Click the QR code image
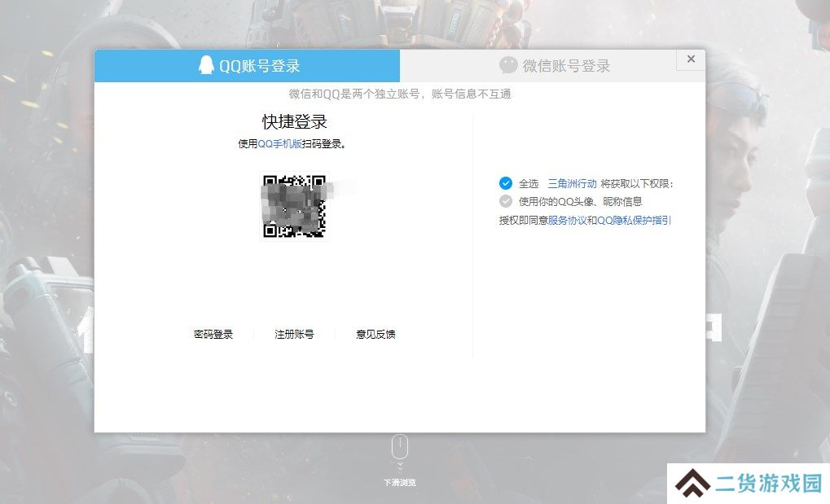This screenshot has width=830, height=504. coord(294,206)
